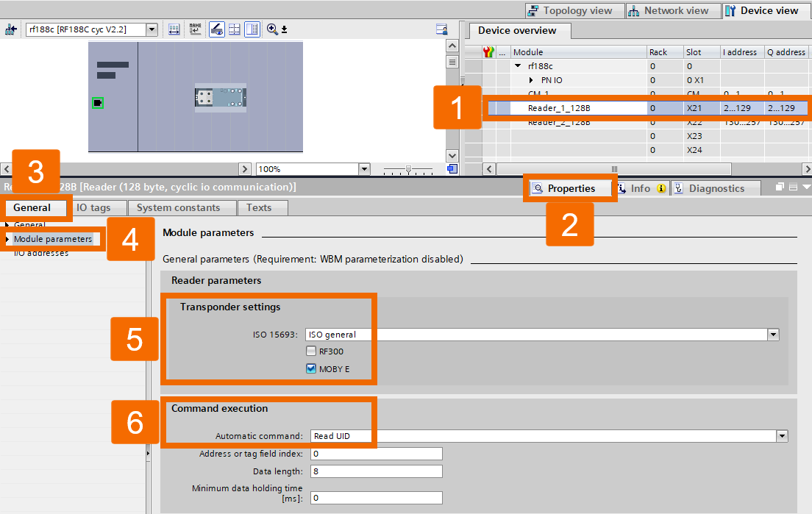Click the Q address column header
812x514 pixels.
tap(787, 52)
